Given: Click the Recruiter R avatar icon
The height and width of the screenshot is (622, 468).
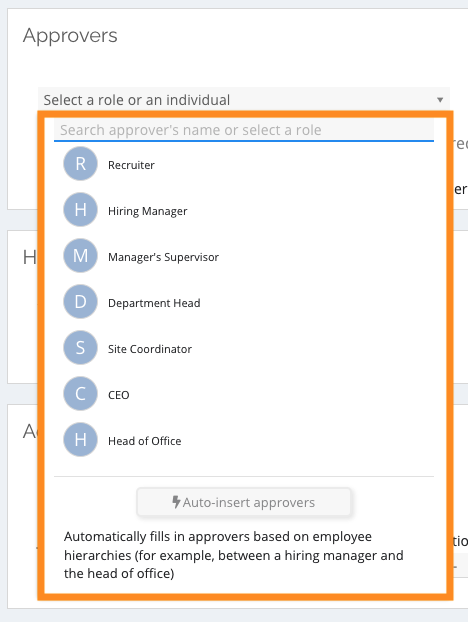Looking at the screenshot, I should click(x=81, y=164).
